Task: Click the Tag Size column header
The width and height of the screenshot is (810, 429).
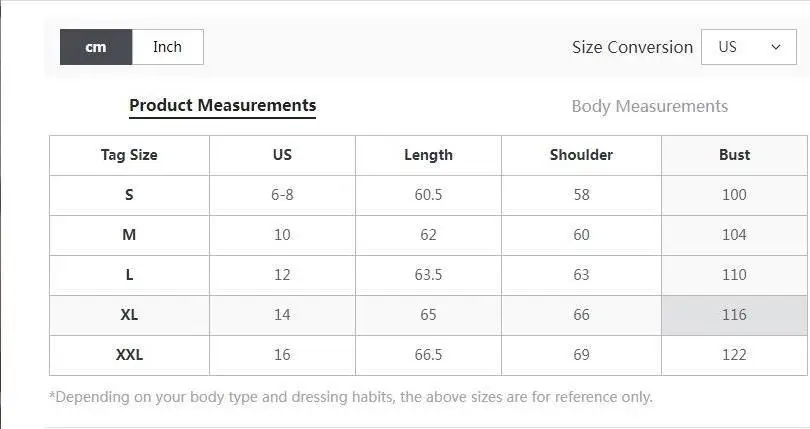Action: point(129,155)
